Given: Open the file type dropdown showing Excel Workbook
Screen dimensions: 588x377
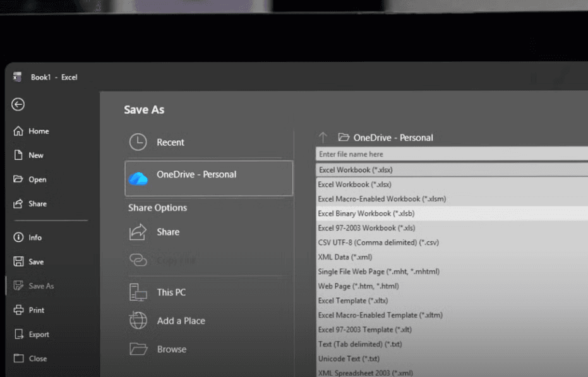Looking at the screenshot, I should click(x=452, y=170).
